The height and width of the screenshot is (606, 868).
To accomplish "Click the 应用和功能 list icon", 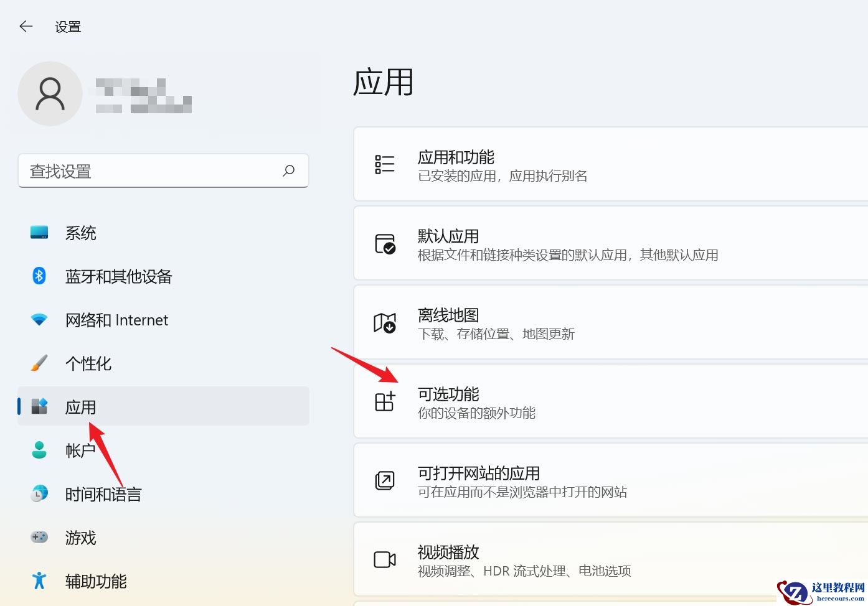I will point(385,164).
